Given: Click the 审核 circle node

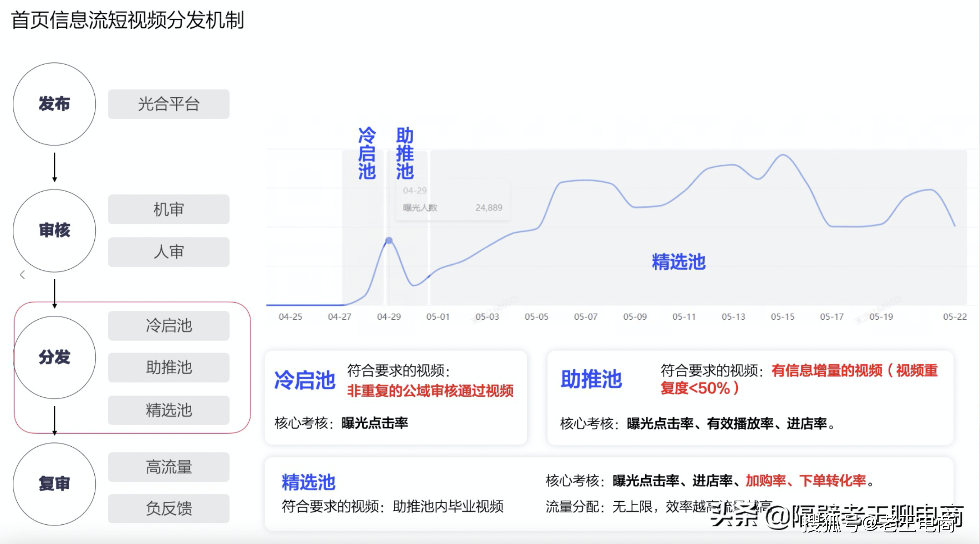Looking at the screenshot, I should coord(54,230).
